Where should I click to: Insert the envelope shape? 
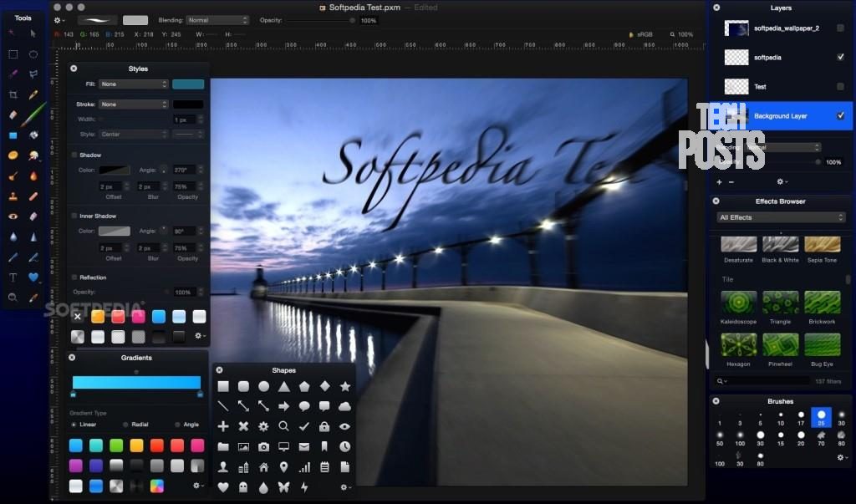point(304,446)
